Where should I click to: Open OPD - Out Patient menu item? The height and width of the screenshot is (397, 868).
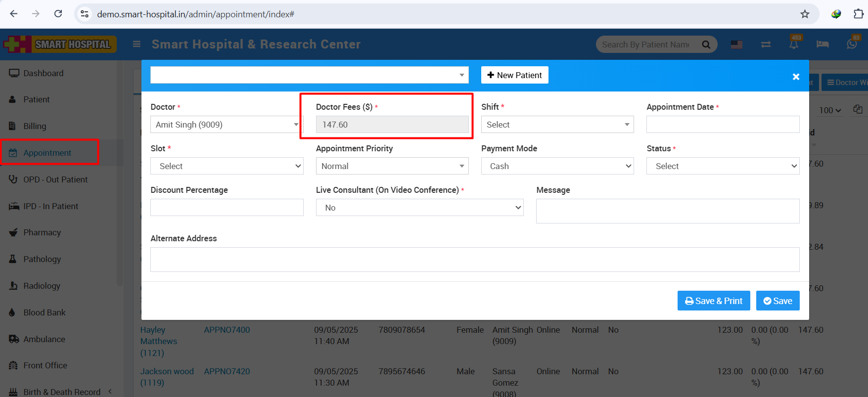55,179
